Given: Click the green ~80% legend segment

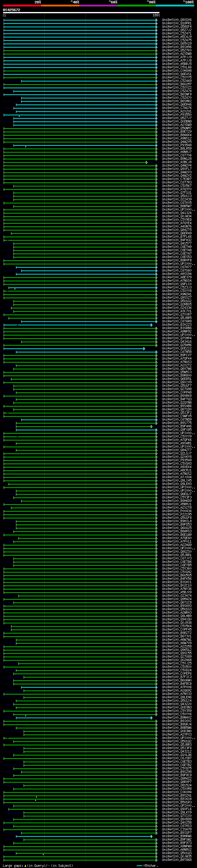Looking at the screenshot, I should pyautogui.click(x=137, y=6).
